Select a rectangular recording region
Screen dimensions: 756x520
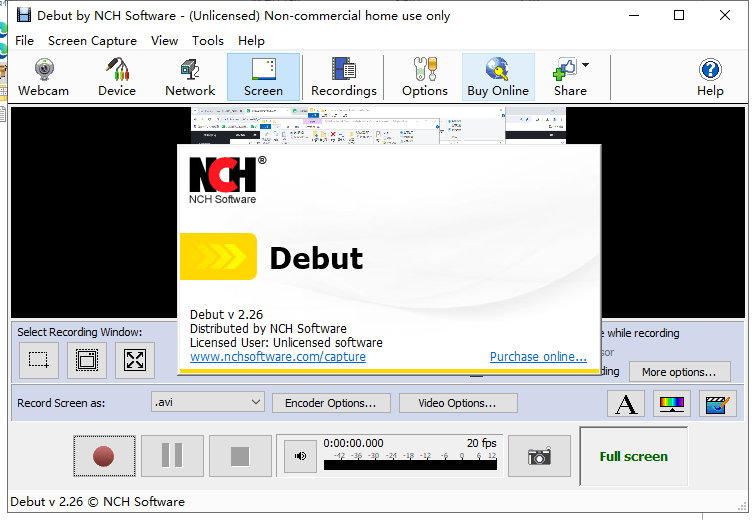click(x=39, y=360)
